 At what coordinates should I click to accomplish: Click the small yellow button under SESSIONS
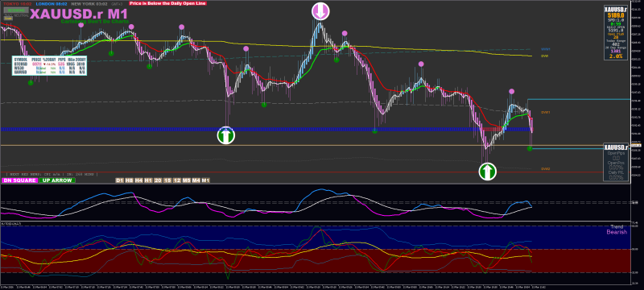pyautogui.click(x=8, y=18)
